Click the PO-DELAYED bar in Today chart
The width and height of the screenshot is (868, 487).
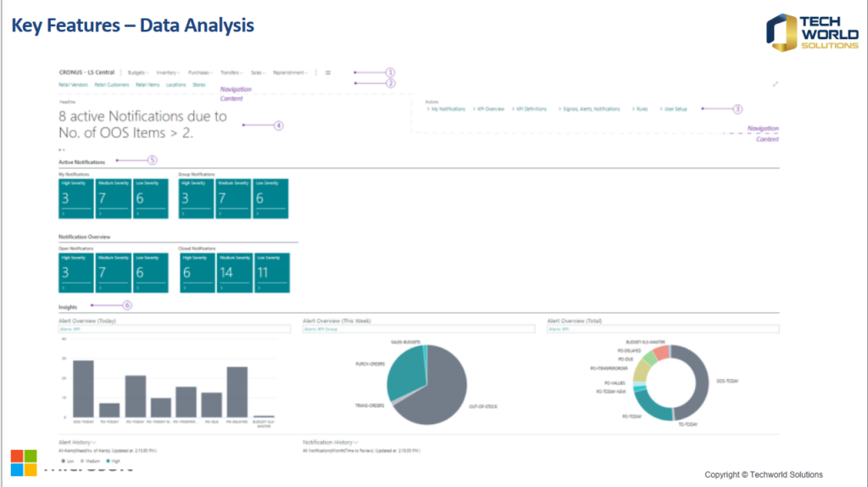(x=237, y=391)
